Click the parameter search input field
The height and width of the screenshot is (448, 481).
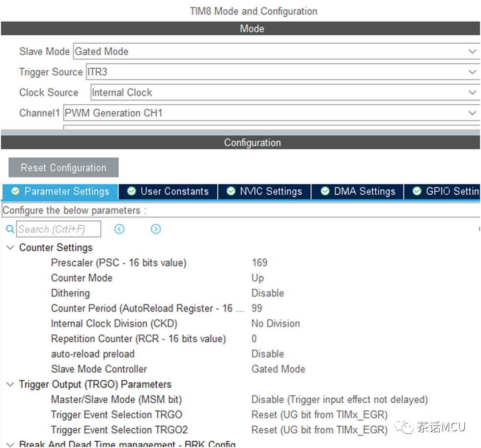(58, 229)
